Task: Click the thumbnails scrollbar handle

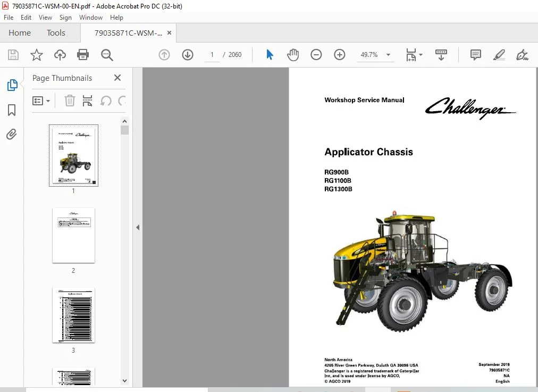Action: pos(124,130)
